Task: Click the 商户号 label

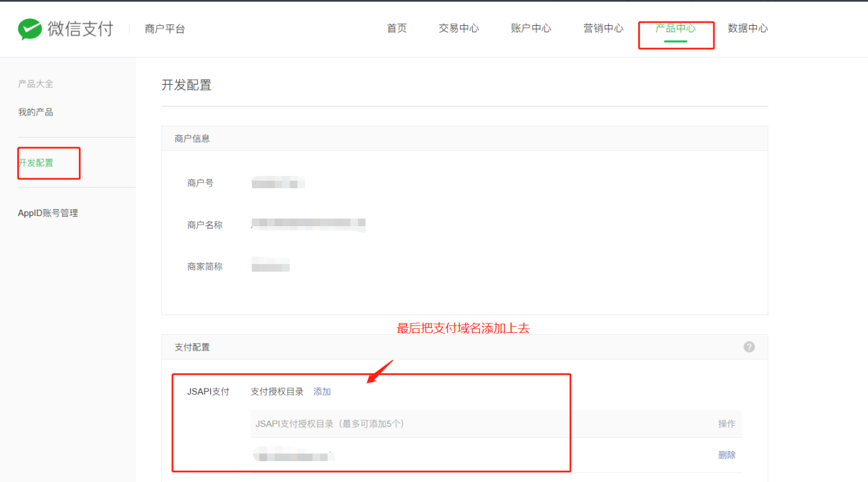Action: tap(200, 183)
